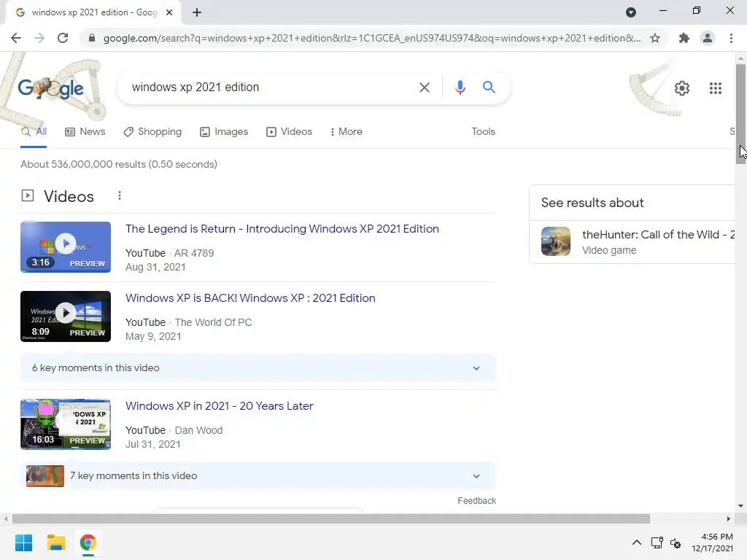Click the 'AR 4789' channel name

[x=194, y=253]
